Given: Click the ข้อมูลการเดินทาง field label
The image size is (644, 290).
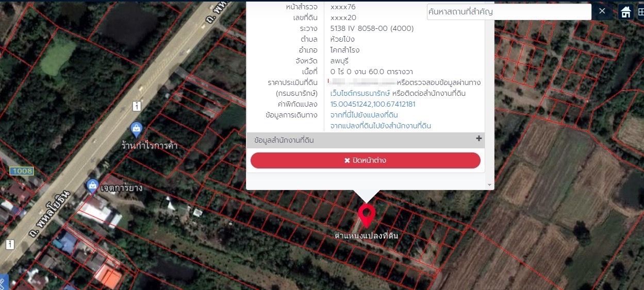Looking at the screenshot, I should click(291, 115).
